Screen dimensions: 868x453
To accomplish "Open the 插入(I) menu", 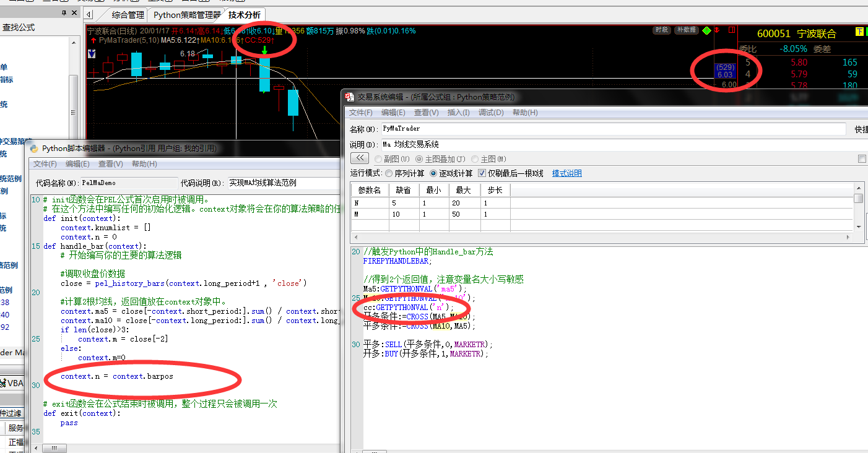I will 458,113.
